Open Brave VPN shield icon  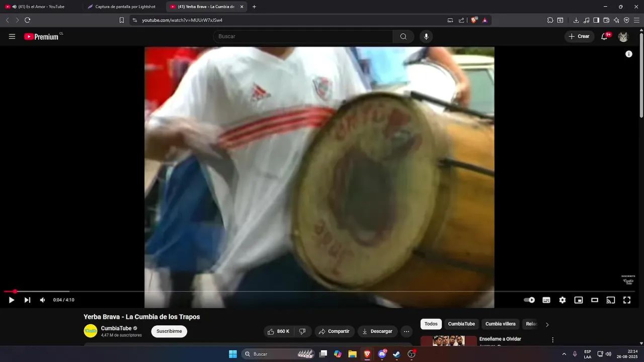click(x=626, y=20)
